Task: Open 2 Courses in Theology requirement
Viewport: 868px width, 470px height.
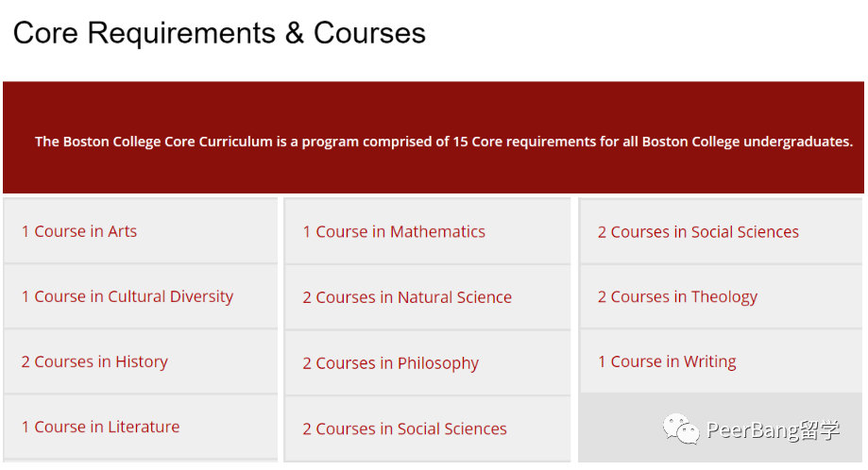Action: (677, 297)
